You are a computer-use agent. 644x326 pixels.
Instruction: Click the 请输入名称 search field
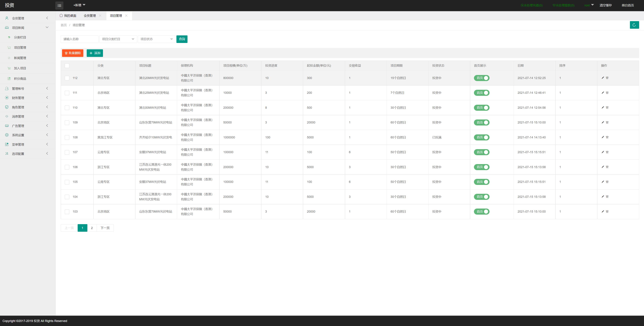(79, 39)
